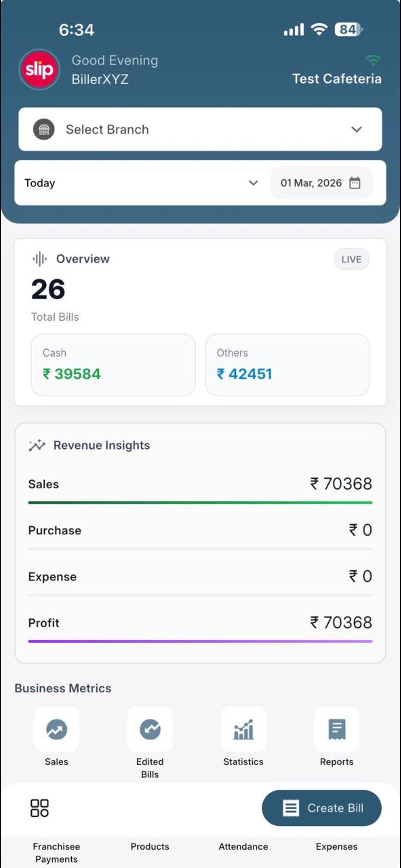Tap the grid menu icon

click(x=39, y=808)
